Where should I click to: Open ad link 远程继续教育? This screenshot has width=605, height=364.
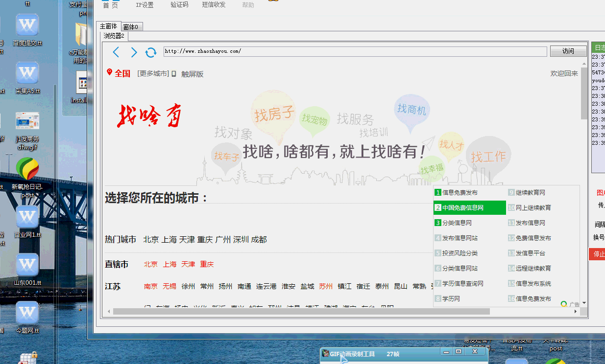click(x=533, y=269)
